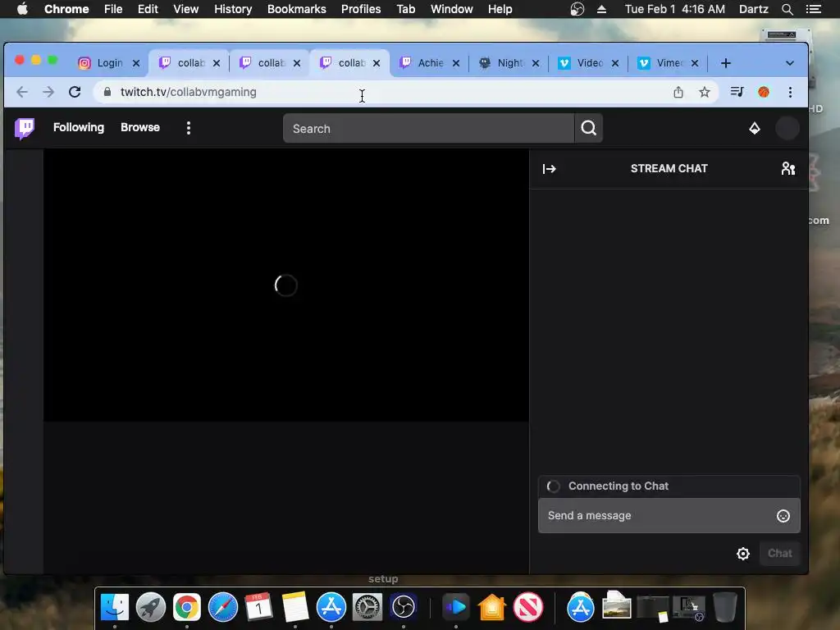Open the Following page on Twitch
840x630 pixels.
[79, 127]
